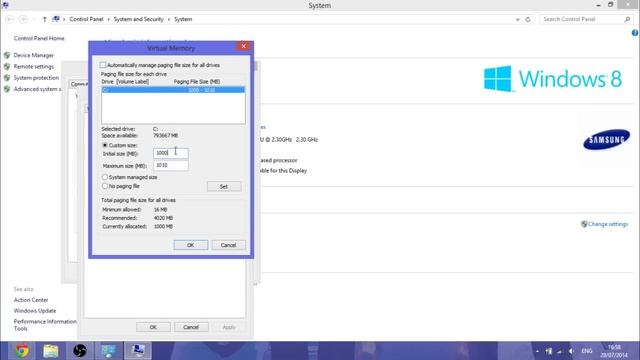Click Apply in the back dialog

point(229,327)
